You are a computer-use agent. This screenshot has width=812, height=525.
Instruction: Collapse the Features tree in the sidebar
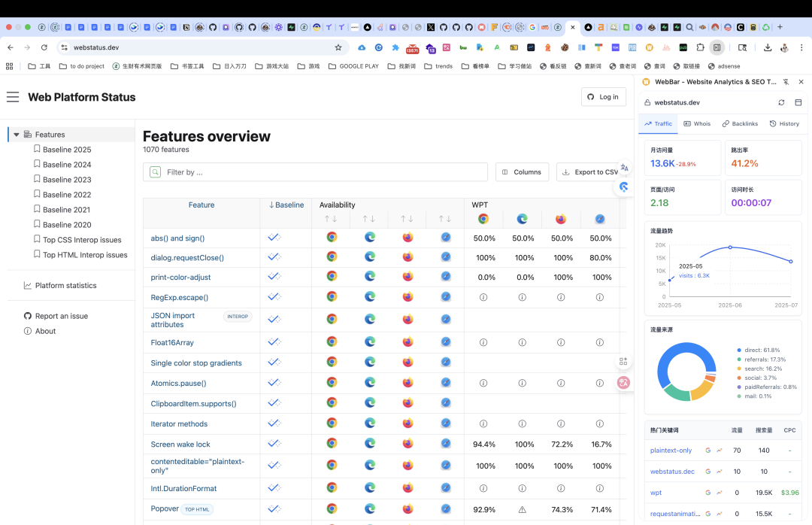[17, 134]
